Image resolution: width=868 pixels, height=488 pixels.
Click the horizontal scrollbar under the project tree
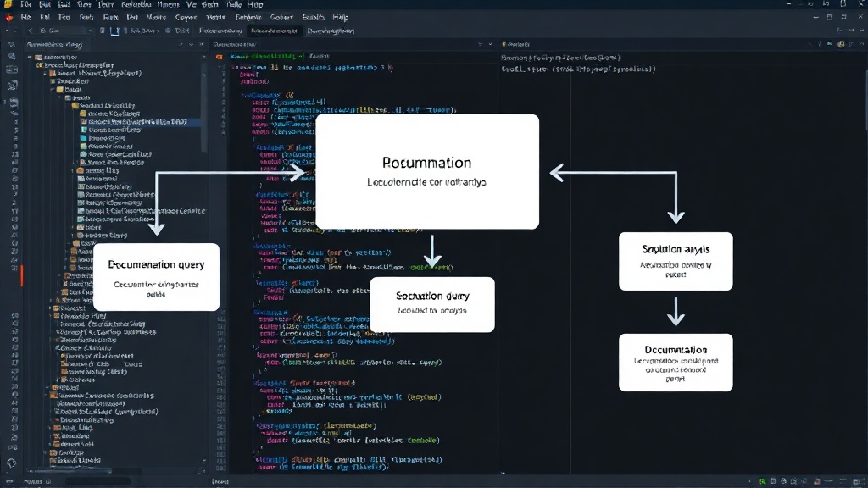tap(70, 471)
